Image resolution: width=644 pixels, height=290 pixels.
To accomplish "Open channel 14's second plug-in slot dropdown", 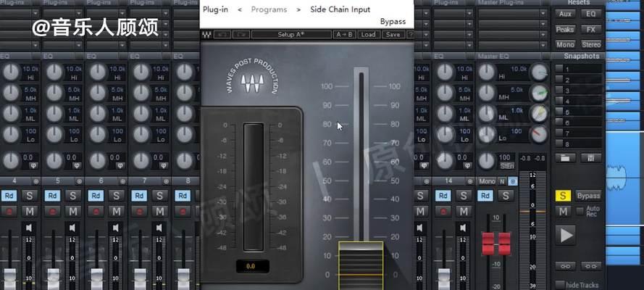I will pos(469,24).
